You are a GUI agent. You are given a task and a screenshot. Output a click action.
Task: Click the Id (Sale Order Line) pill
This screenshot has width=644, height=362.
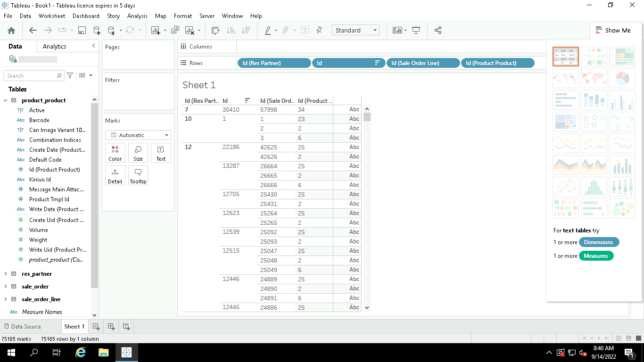tap(423, 63)
